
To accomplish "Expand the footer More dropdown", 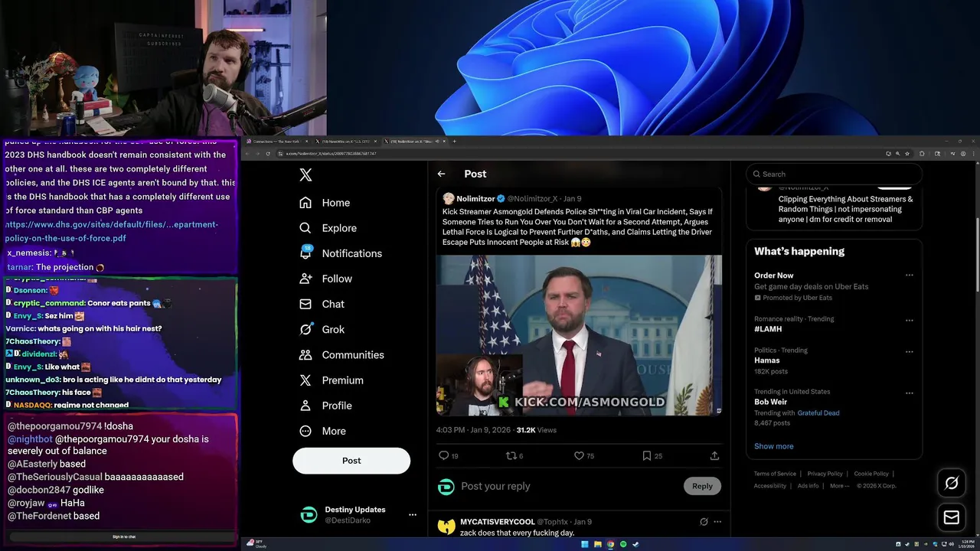I will (839, 486).
